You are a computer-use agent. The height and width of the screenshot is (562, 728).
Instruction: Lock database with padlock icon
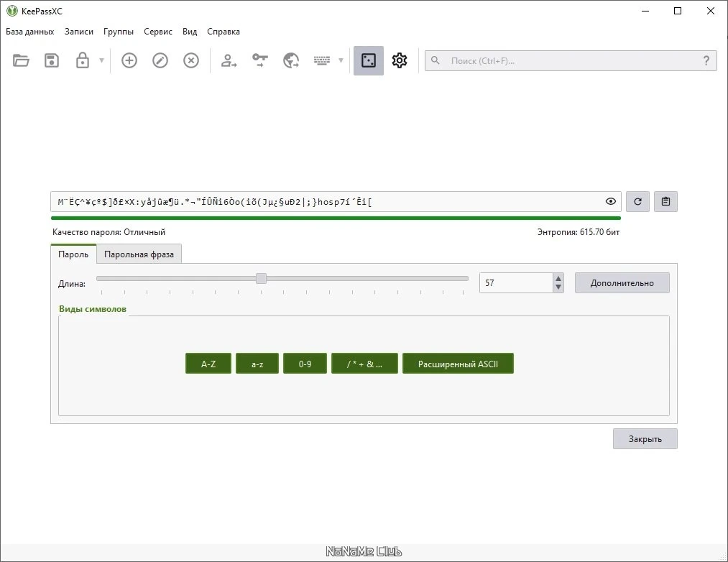click(82, 60)
